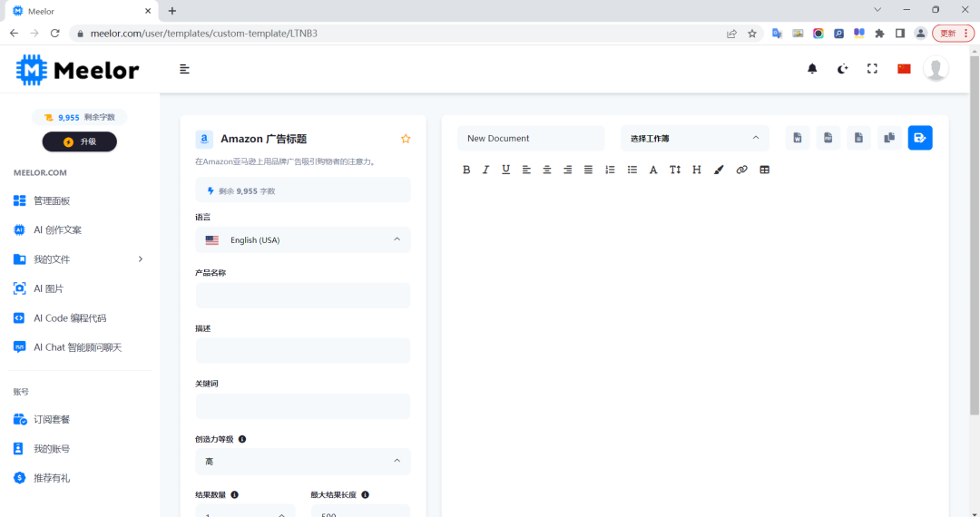
Task: Click the 9,955 剩余字数 balance badge
Action: (x=79, y=117)
